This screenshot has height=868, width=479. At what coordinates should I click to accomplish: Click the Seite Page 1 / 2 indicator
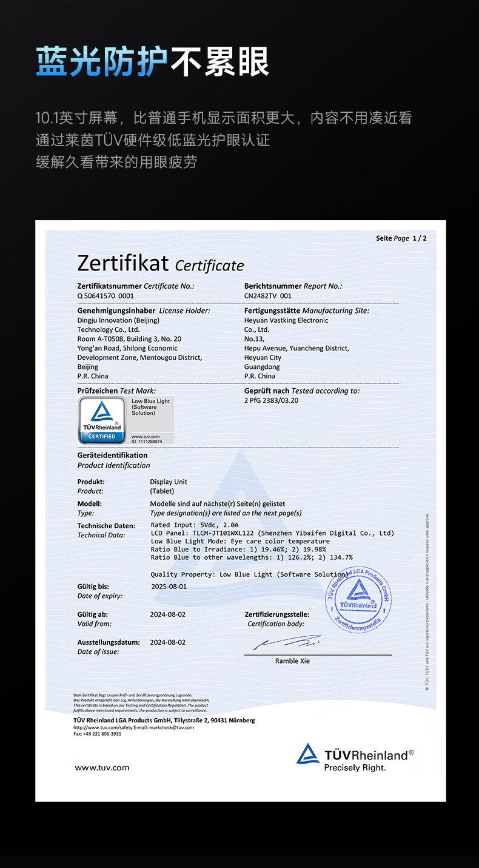tap(401, 238)
